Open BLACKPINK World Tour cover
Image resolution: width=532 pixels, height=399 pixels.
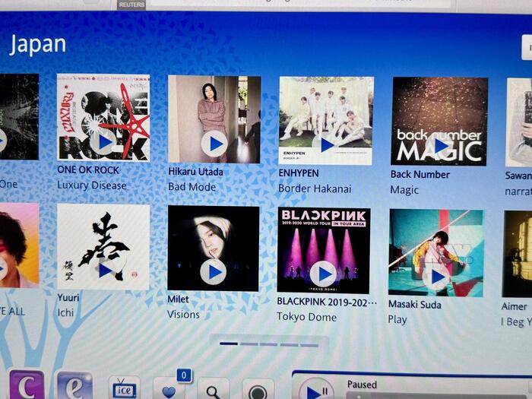coord(324,250)
